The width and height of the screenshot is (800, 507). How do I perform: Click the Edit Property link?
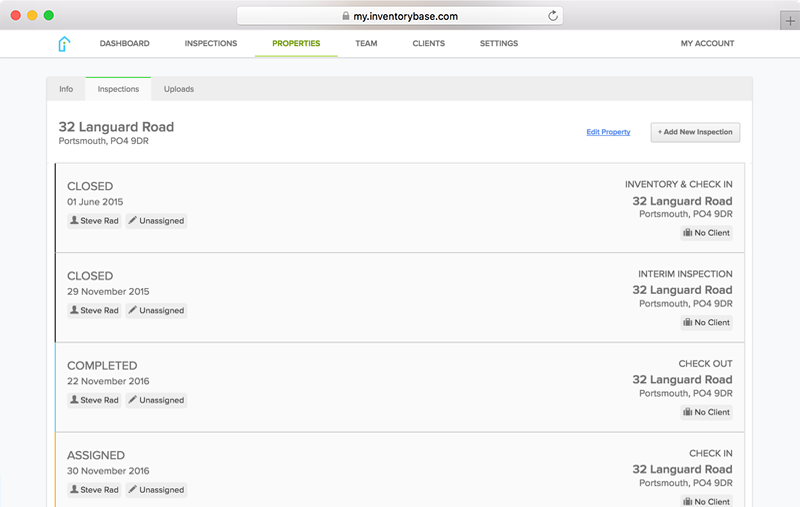coord(608,132)
